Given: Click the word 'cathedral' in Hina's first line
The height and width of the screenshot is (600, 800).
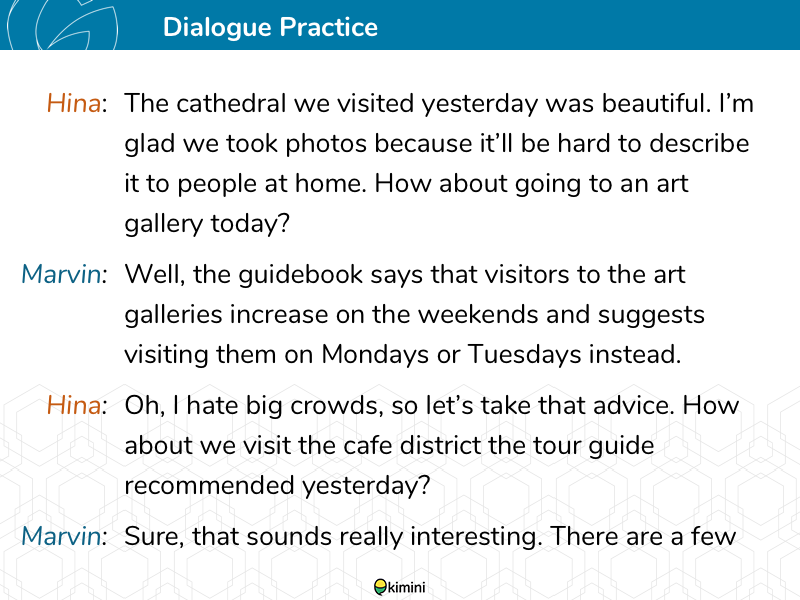Looking at the screenshot, I should tap(231, 104).
